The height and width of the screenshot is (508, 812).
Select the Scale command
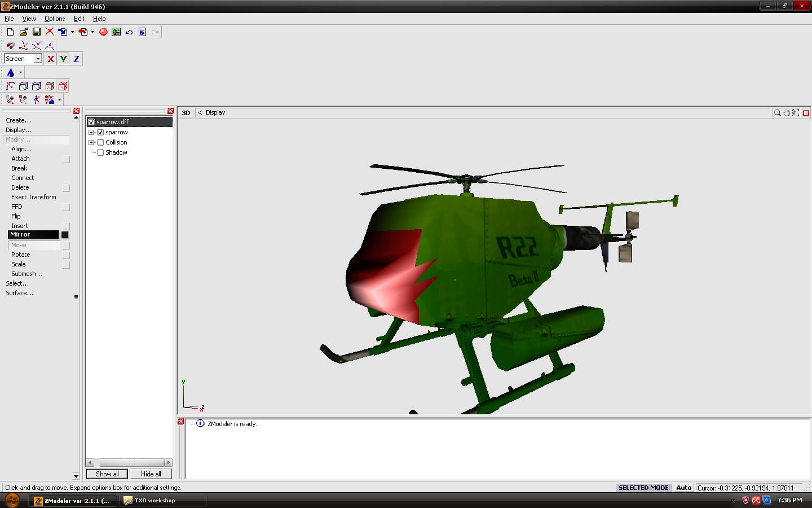point(19,264)
